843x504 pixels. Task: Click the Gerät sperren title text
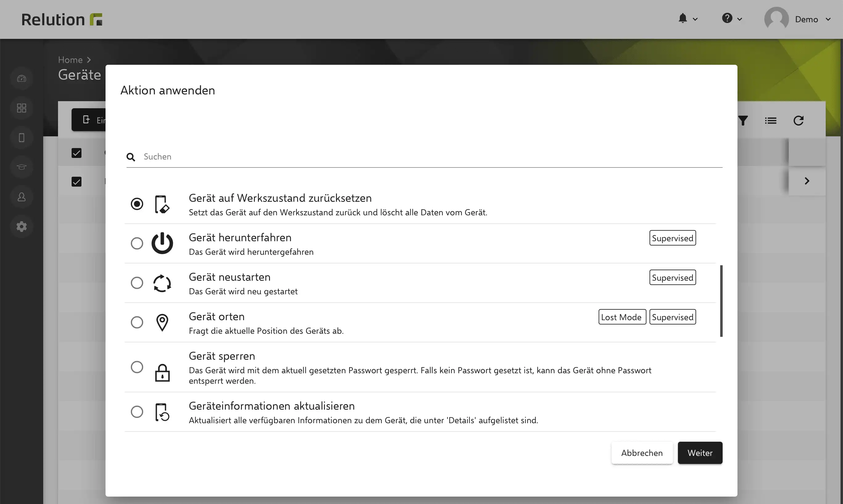pyautogui.click(x=222, y=356)
